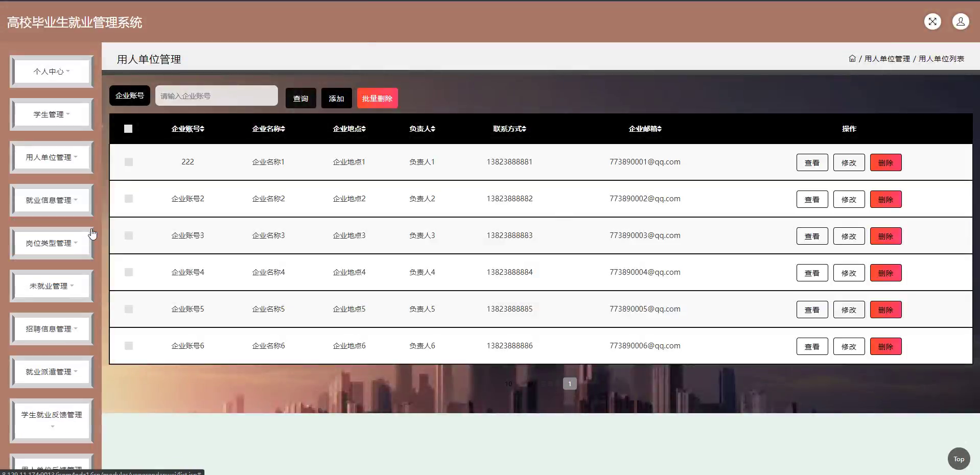The width and height of the screenshot is (980, 475).
Task: Select cell 企业地点5
Action: coord(349,309)
